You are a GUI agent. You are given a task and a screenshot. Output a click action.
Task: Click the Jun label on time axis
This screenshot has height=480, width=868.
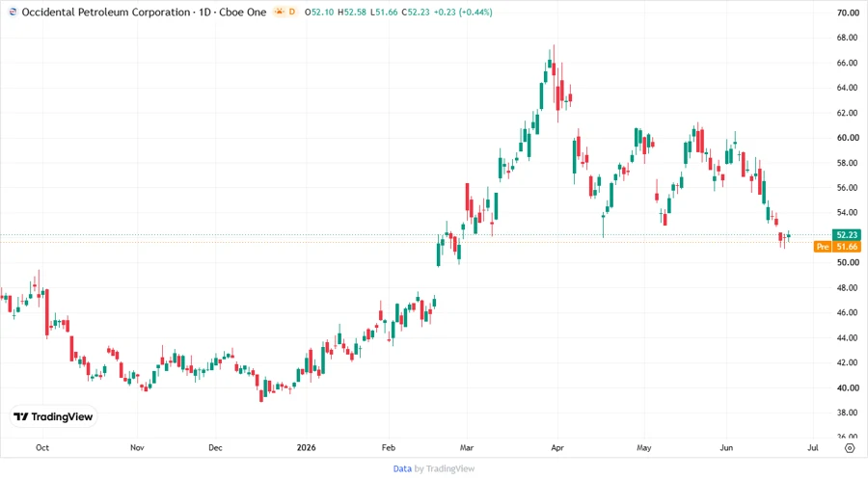pos(726,447)
